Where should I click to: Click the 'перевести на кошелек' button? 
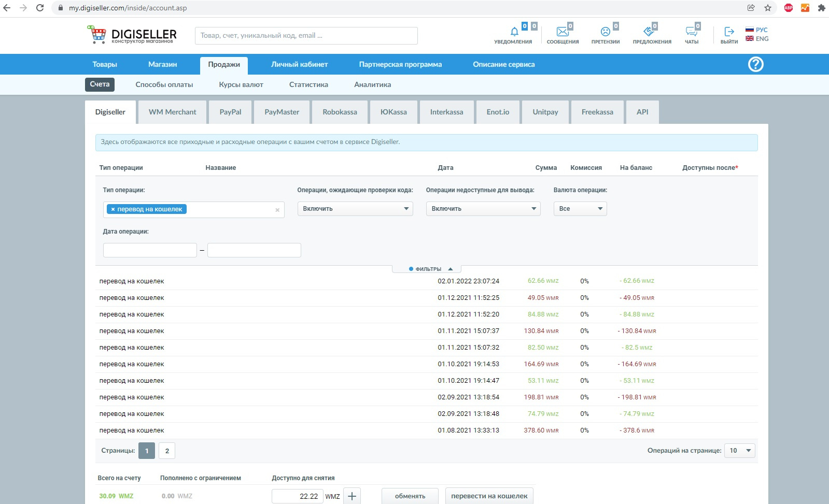click(489, 496)
